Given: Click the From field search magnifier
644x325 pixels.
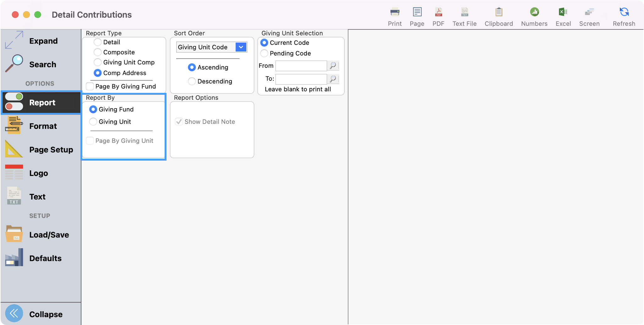Looking at the screenshot, I should [333, 66].
